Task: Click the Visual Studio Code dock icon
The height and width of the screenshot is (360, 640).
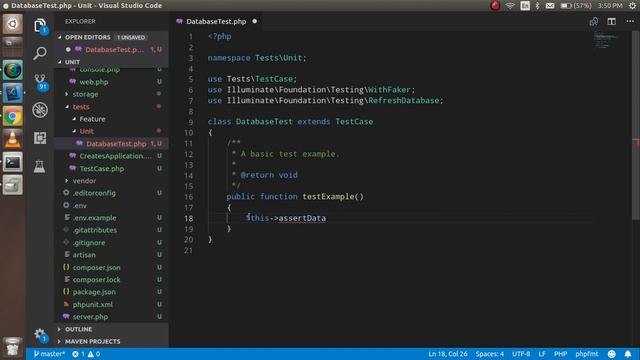Action: point(12,93)
